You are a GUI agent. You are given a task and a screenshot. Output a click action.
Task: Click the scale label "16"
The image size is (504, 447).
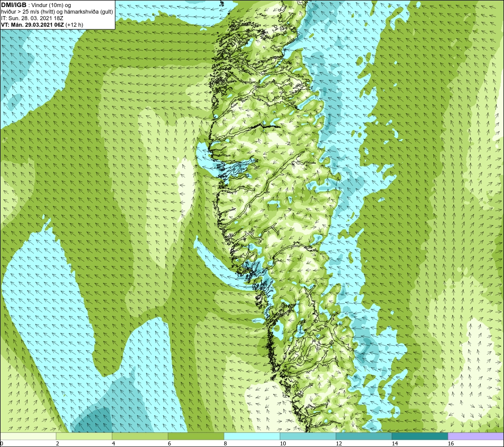click(451, 444)
